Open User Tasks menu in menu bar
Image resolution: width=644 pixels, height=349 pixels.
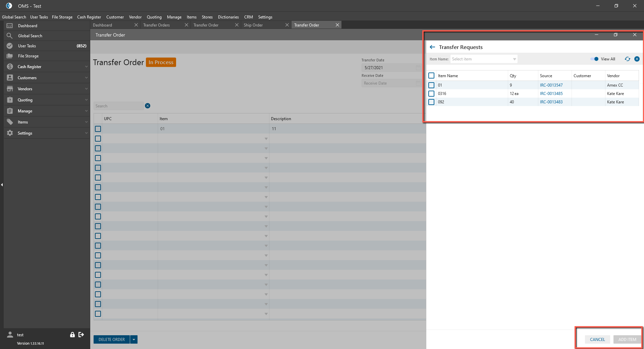[x=39, y=17]
